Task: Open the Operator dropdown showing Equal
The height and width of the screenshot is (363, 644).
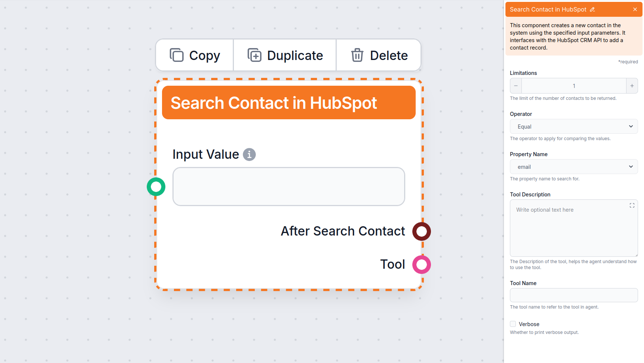Action: point(574,127)
